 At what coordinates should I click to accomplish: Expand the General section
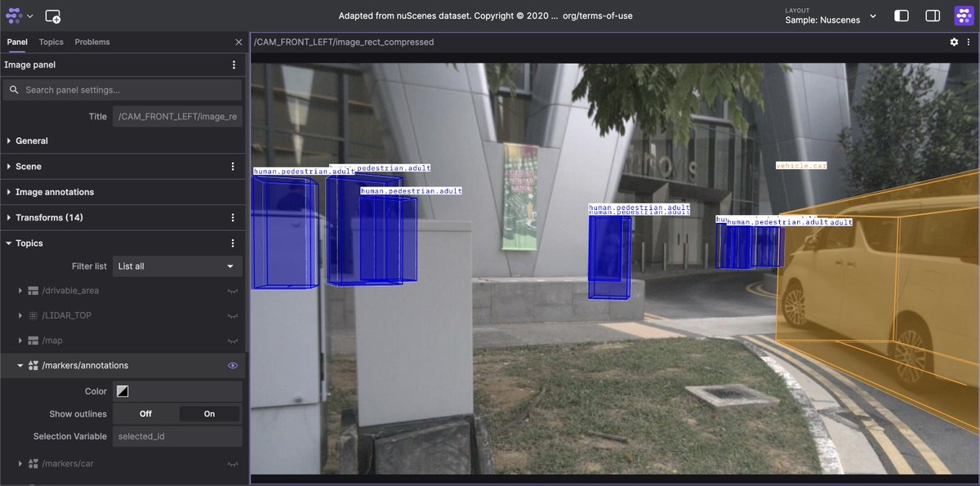(x=31, y=141)
